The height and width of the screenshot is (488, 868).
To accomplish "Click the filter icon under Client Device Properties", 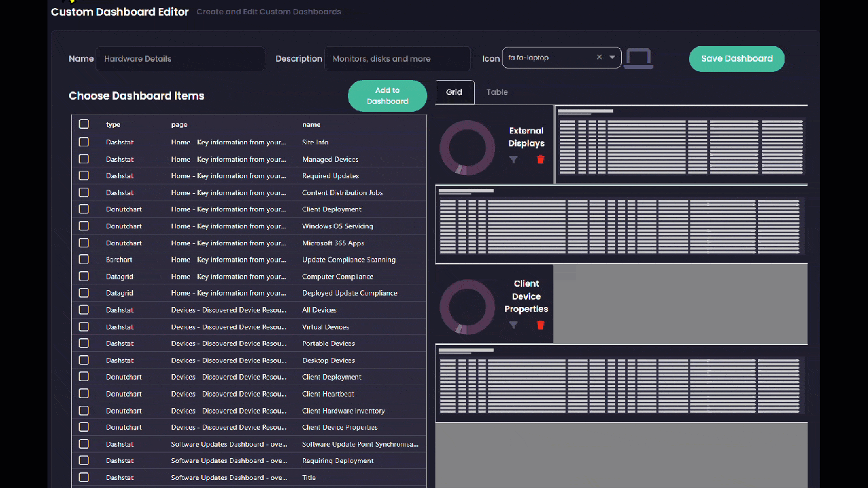I will coord(513,325).
